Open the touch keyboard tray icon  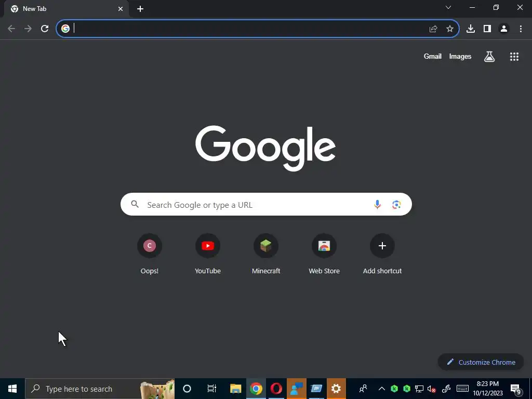462,389
